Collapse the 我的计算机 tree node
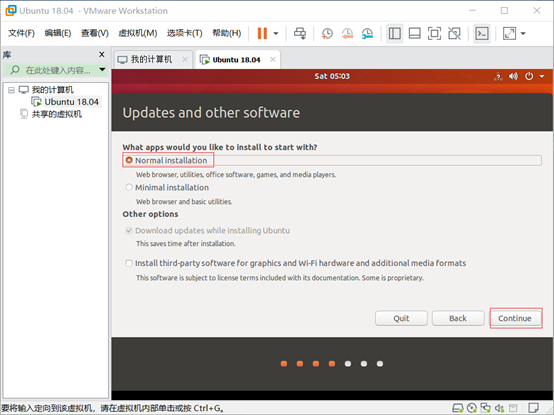Image resolution: width=554 pixels, height=415 pixels. [x=11, y=90]
